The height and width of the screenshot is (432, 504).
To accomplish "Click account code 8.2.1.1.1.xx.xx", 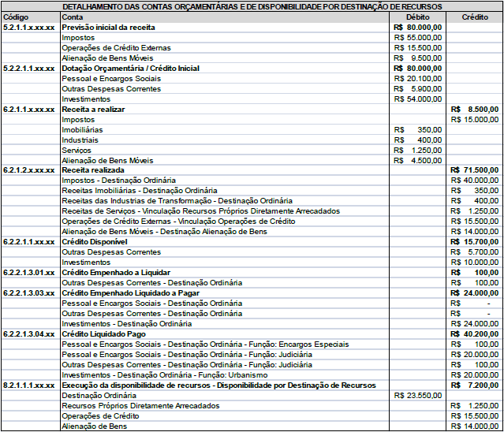I will point(29,385).
